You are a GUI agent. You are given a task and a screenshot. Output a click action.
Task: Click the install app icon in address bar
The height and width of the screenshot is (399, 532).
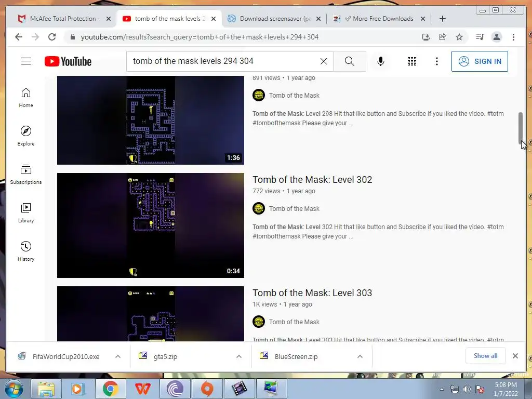click(426, 37)
